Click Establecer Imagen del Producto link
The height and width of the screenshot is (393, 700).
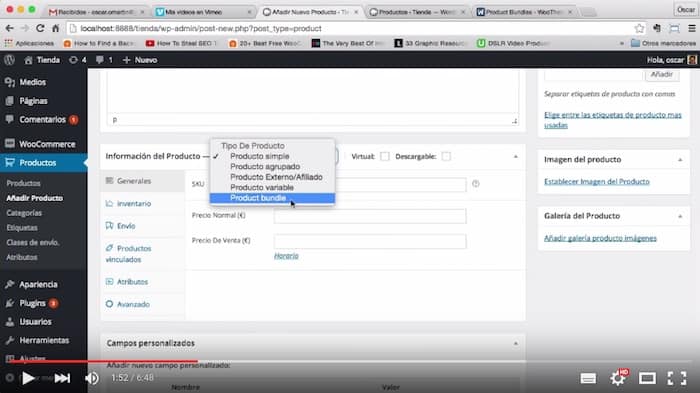(596, 181)
